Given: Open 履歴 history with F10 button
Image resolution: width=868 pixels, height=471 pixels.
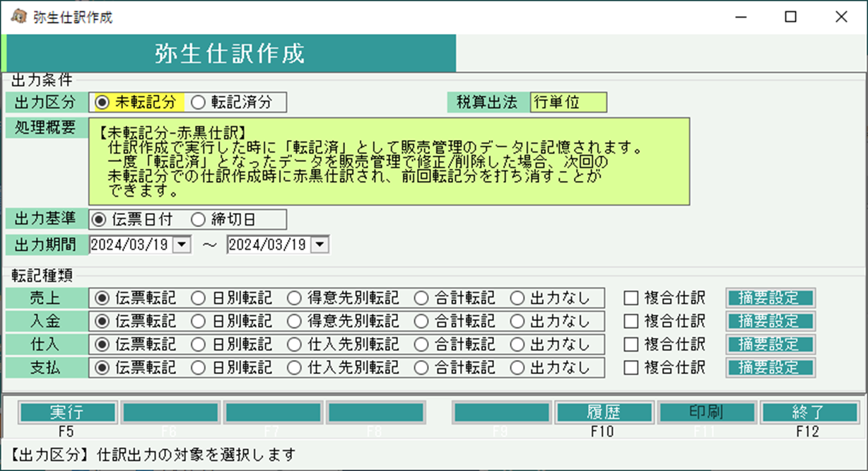Looking at the screenshot, I should point(603,412).
